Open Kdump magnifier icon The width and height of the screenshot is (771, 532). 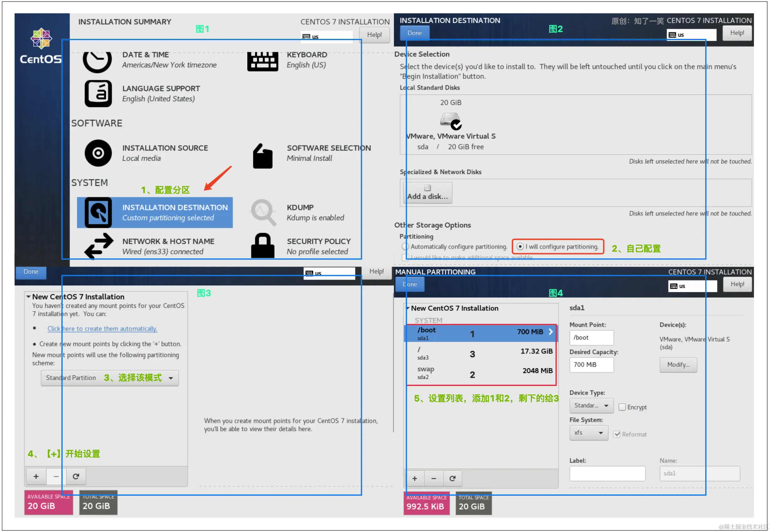[x=264, y=213]
